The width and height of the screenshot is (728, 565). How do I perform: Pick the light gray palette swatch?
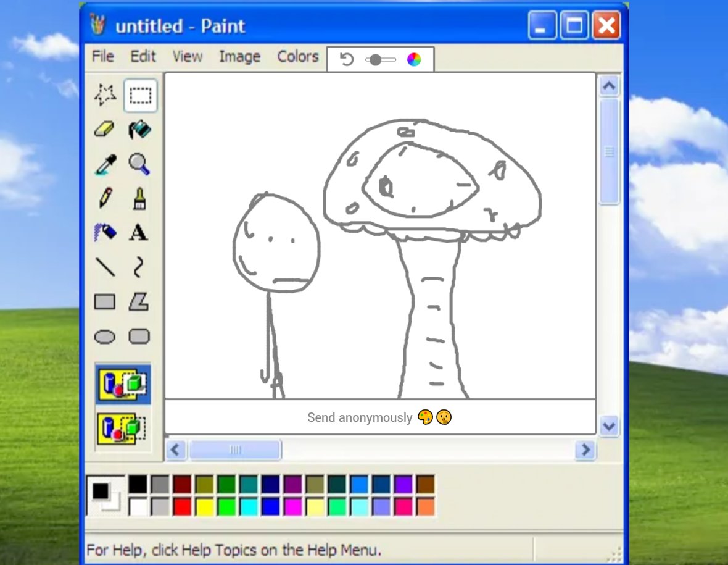[x=160, y=506]
